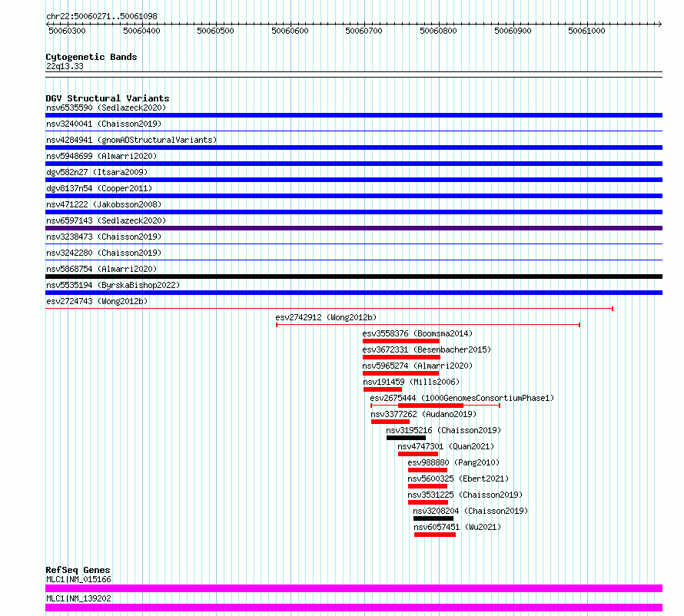Image resolution: width=684 pixels, height=616 pixels.
Task: Click the magenta bar under MLC1|NM_015166
Action: click(x=354, y=588)
